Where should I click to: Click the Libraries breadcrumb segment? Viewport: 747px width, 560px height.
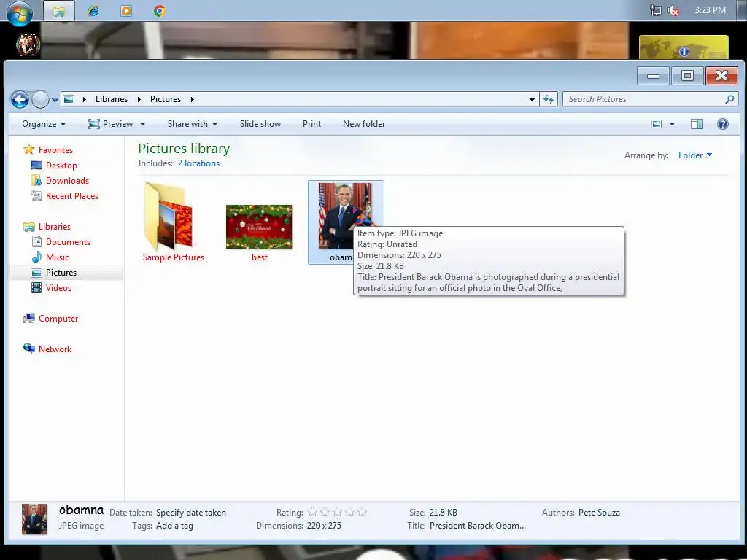point(112,99)
